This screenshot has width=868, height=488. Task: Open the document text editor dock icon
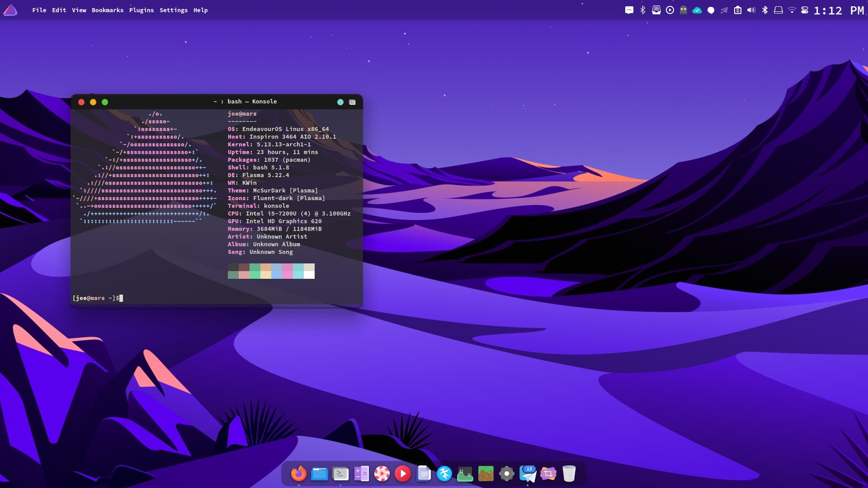[x=424, y=474]
